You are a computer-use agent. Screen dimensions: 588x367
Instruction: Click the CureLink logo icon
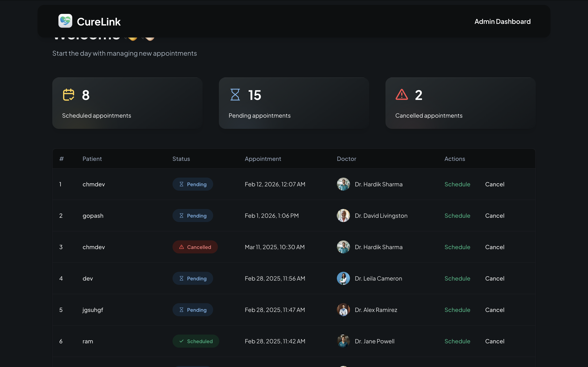65,21
